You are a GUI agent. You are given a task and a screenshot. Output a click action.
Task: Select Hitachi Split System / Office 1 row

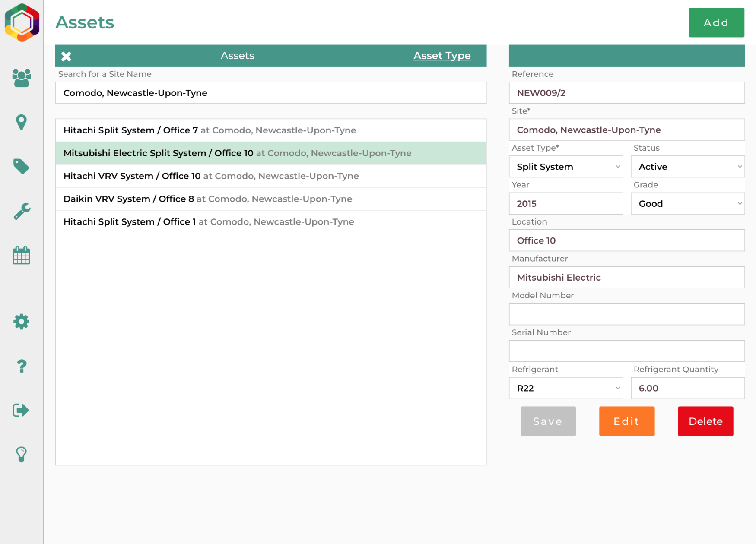click(271, 222)
